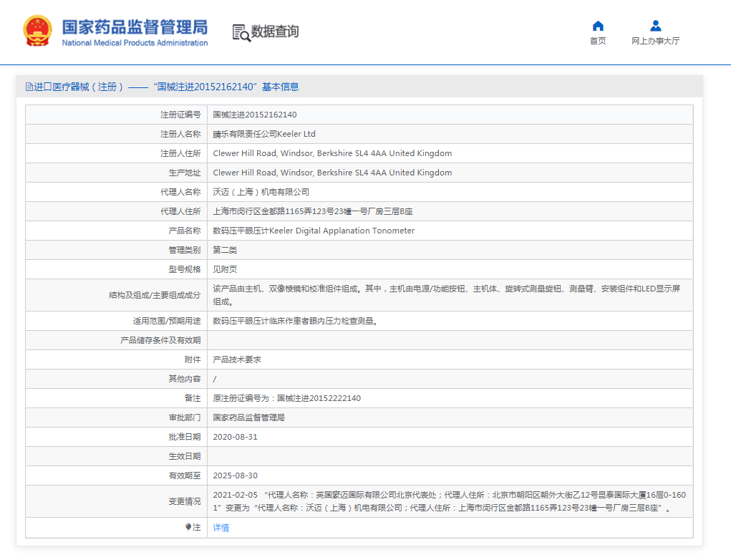Select the 网上办事大厅 navigation entry
The image size is (731, 560).
(655, 41)
